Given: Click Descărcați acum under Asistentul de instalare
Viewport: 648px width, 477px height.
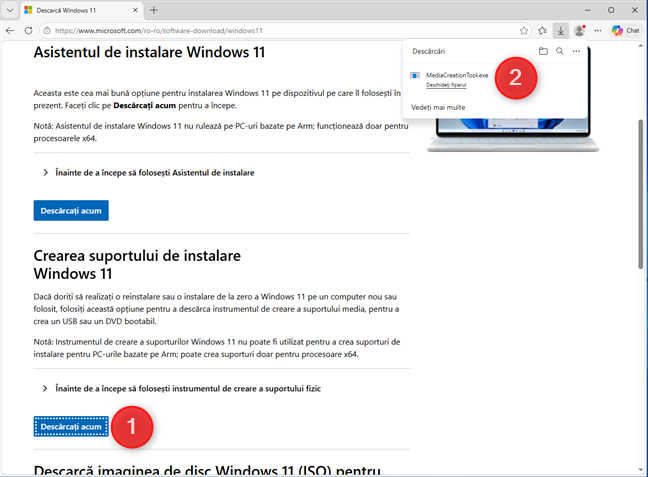Looking at the screenshot, I should point(71,210).
